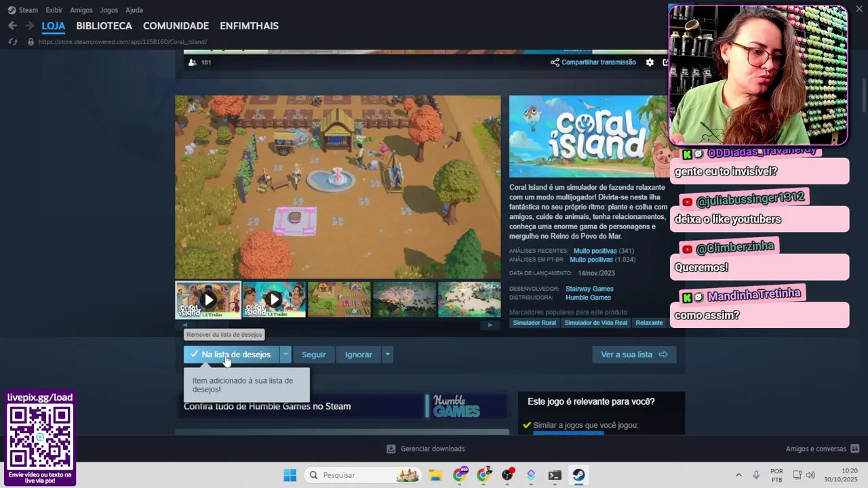The width and height of the screenshot is (868, 488).
Task: Play the Coral Island 1.1 Trailer thumbnail
Action: 273,300
